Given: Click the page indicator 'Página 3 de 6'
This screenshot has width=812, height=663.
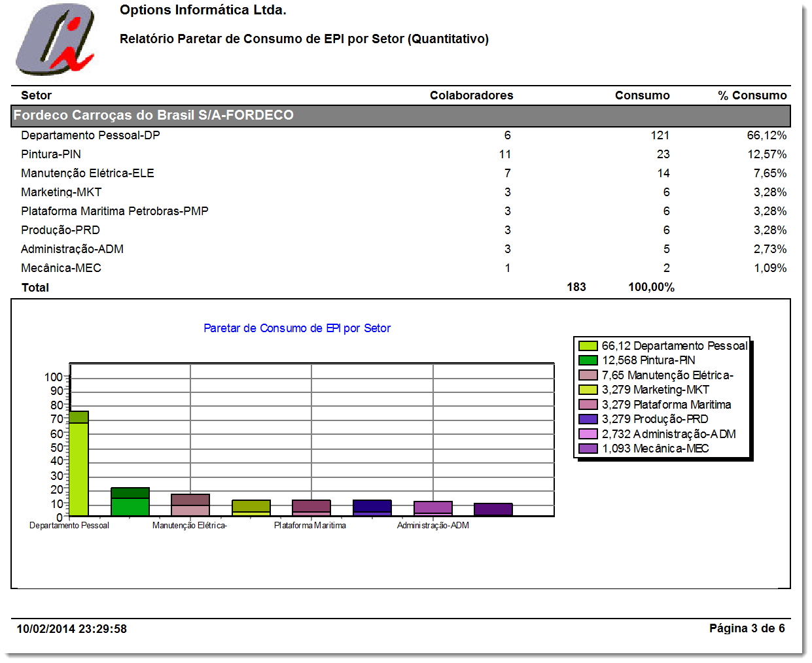Looking at the screenshot, I should (x=747, y=628).
